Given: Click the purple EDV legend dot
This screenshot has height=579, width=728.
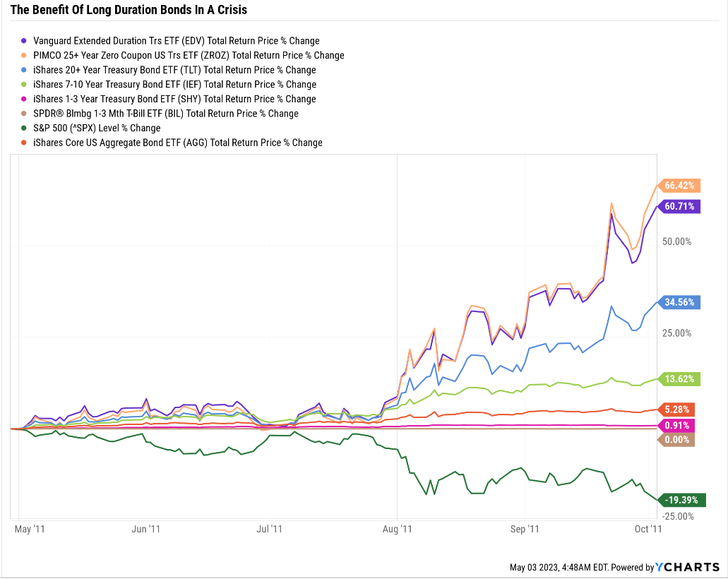Looking at the screenshot, I should click(24, 41).
